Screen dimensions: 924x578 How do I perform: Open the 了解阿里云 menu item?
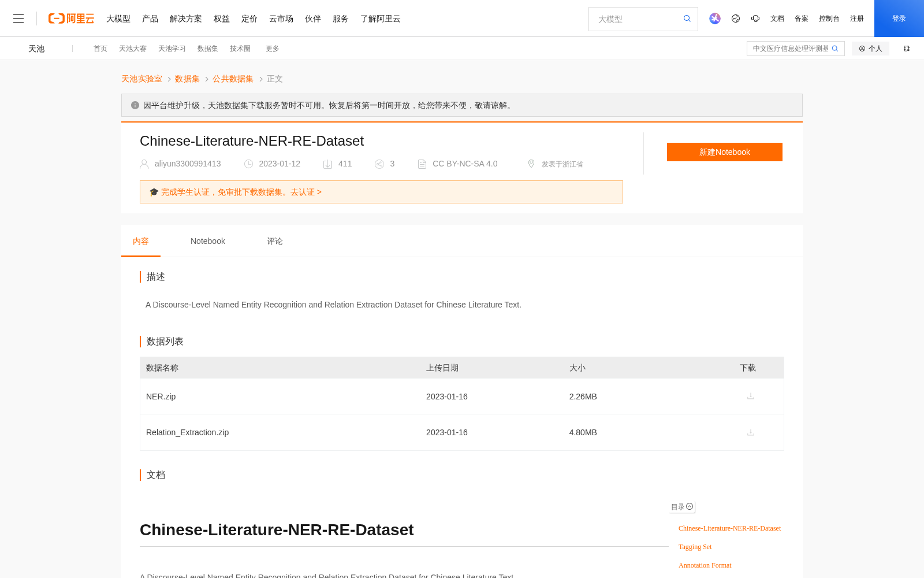pos(381,18)
